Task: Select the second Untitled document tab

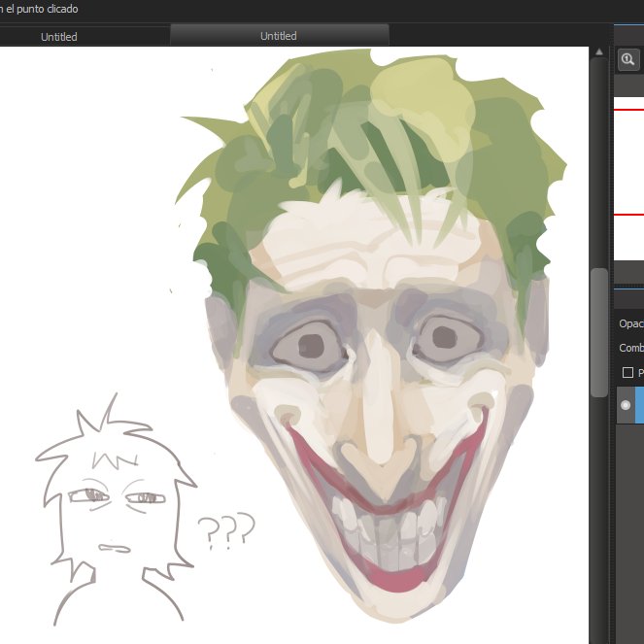Action: [x=279, y=36]
